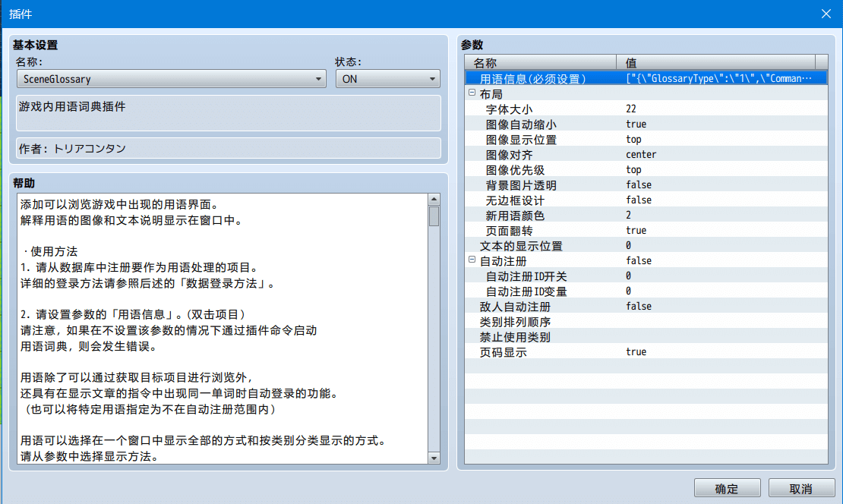Select the 字体大小 parameter row
843x504 pixels.
pyautogui.click(x=646, y=109)
